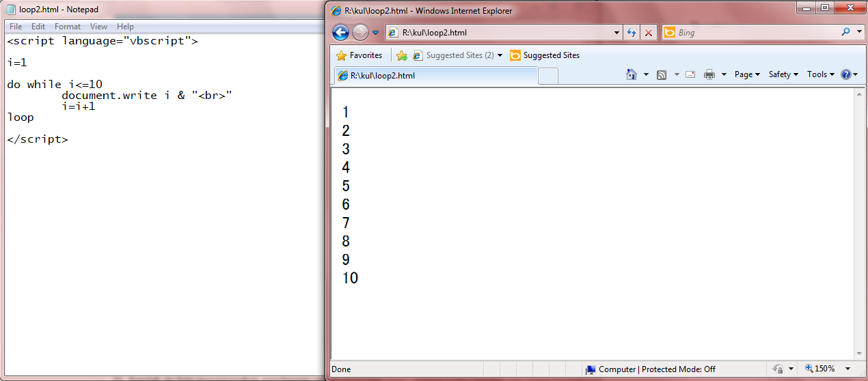
Task: Add page to Favorites bar icon
Action: click(402, 55)
